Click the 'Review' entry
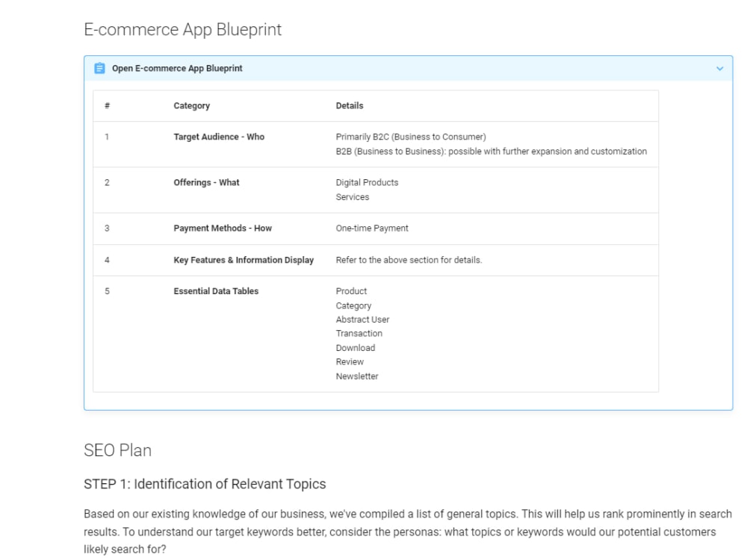 350,362
